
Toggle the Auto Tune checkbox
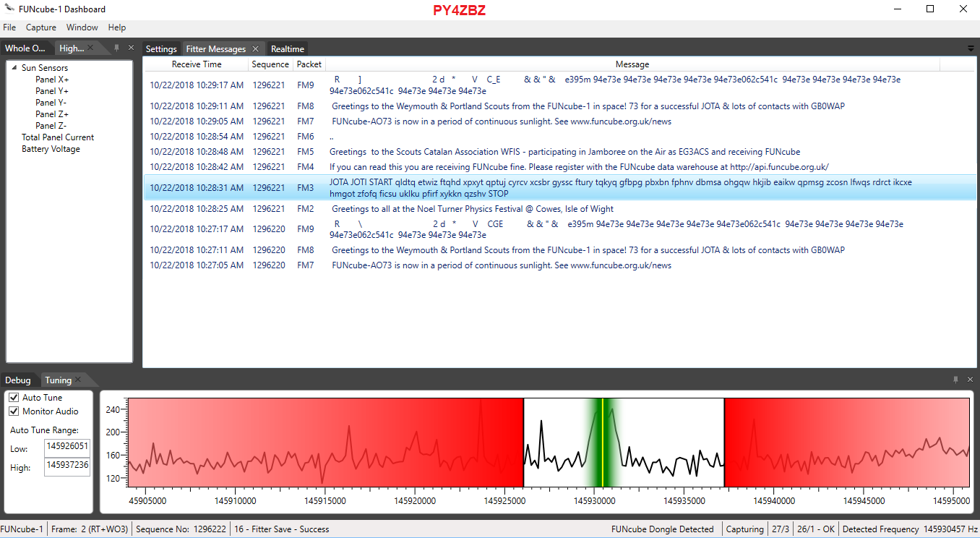14,398
